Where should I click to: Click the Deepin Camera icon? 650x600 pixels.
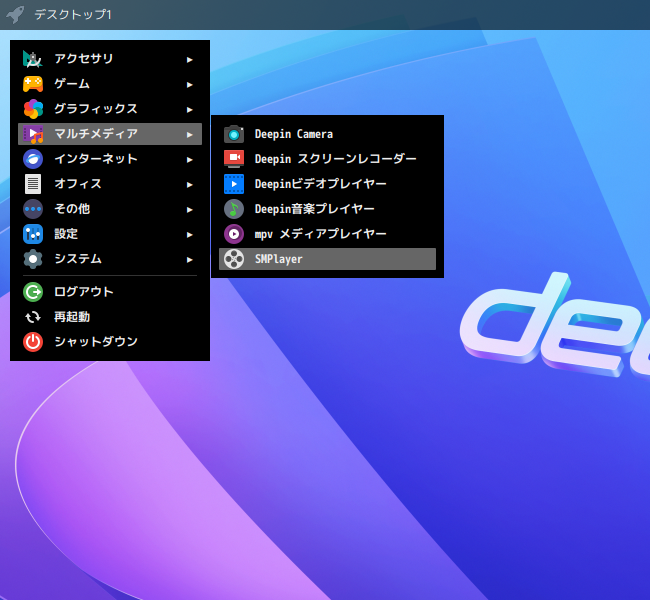point(234,134)
